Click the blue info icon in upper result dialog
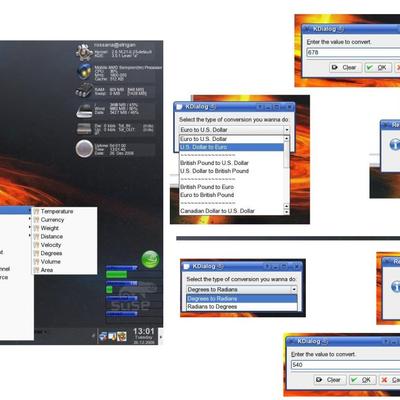Image resolution: width=400 pixels, height=400 pixels. pyautogui.click(x=395, y=144)
